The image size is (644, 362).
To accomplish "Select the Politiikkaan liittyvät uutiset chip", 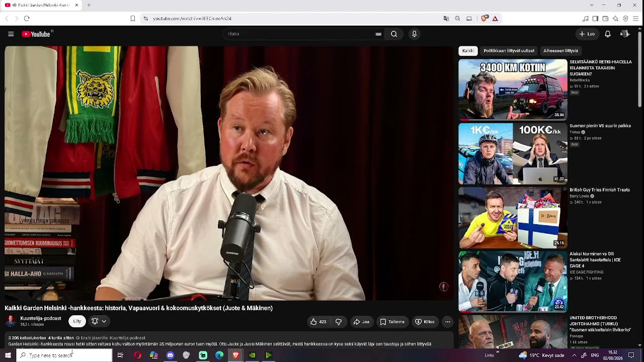I will click(509, 51).
